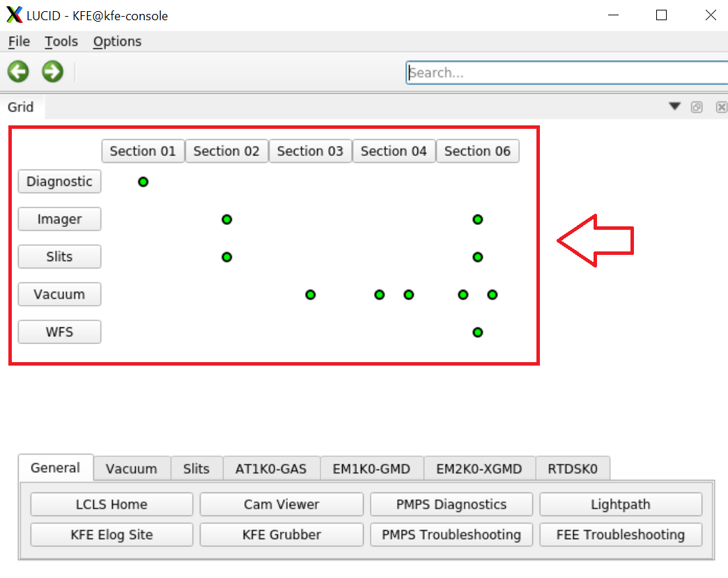Open the Tools menu
This screenshot has height=578, width=728.
point(61,42)
